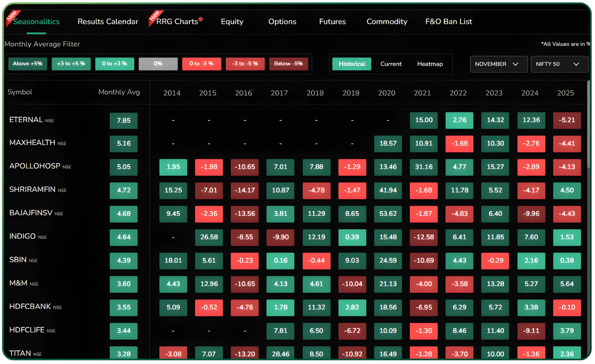
Task: Select the Seasonalitics tab
Action: pos(36,22)
